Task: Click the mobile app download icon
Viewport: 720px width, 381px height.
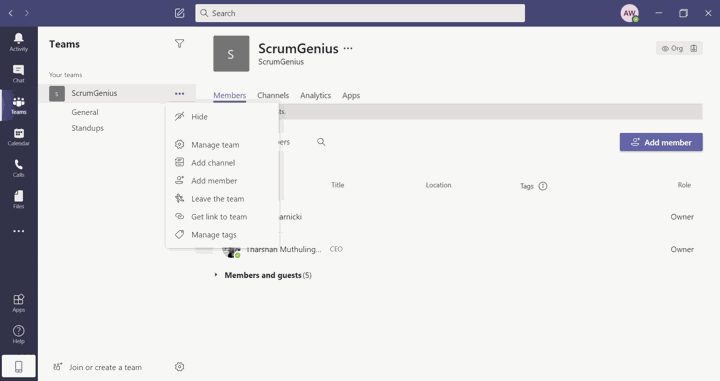Action: coord(18,366)
